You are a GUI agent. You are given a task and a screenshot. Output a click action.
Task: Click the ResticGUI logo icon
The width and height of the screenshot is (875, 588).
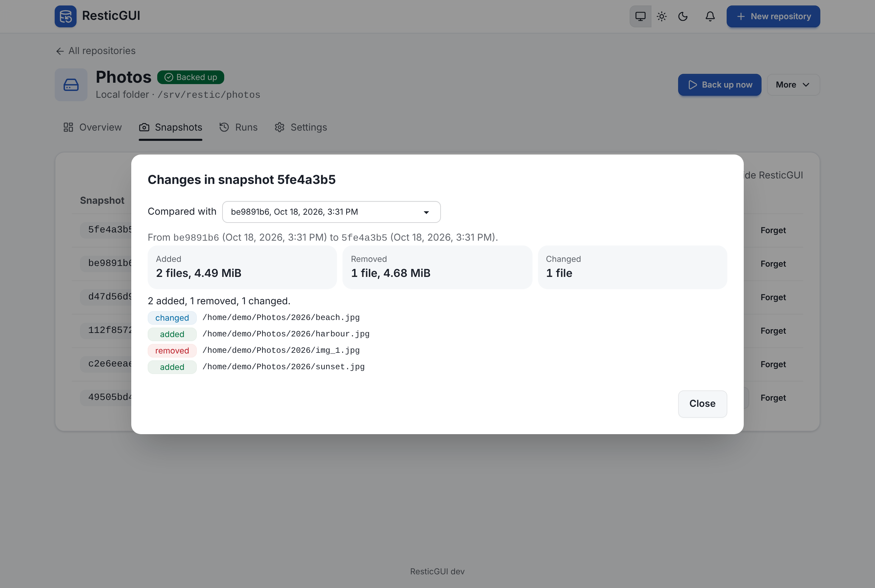pos(66,16)
